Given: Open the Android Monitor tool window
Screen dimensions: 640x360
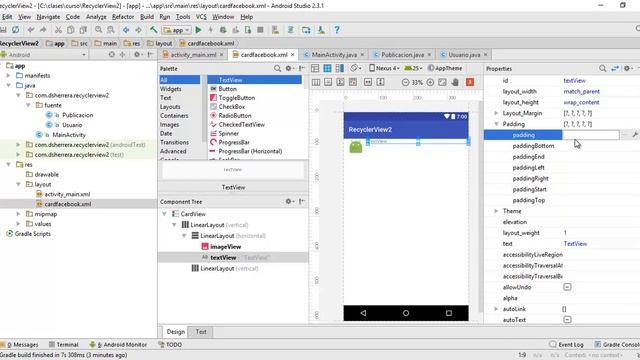Looking at the screenshot, I should point(118,344).
